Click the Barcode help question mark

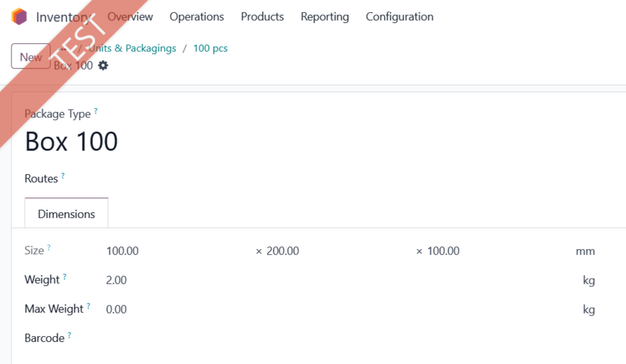(x=69, y=335)
